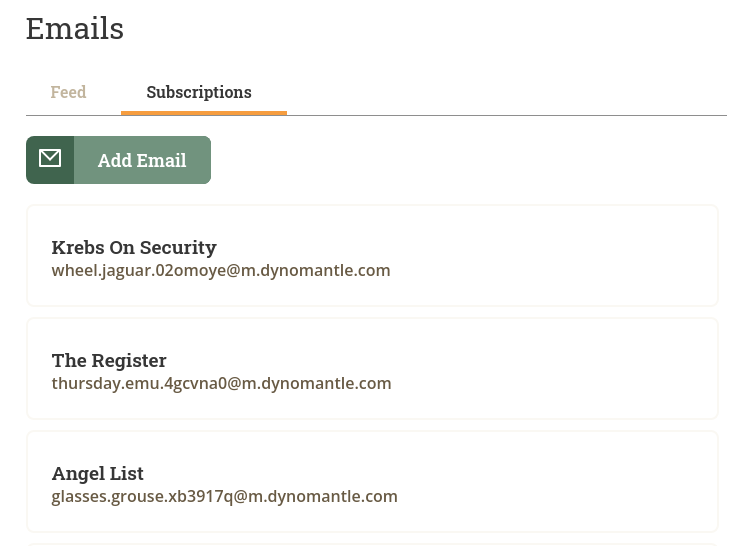
Task: Click the glasses.grouse.xb3917q email address
Action: click(x=225, y=496)
